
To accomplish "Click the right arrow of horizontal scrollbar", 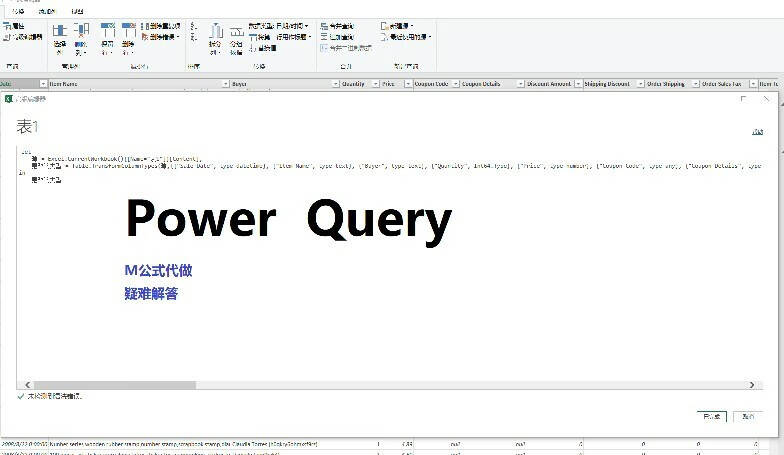I will tap(752, 384).
